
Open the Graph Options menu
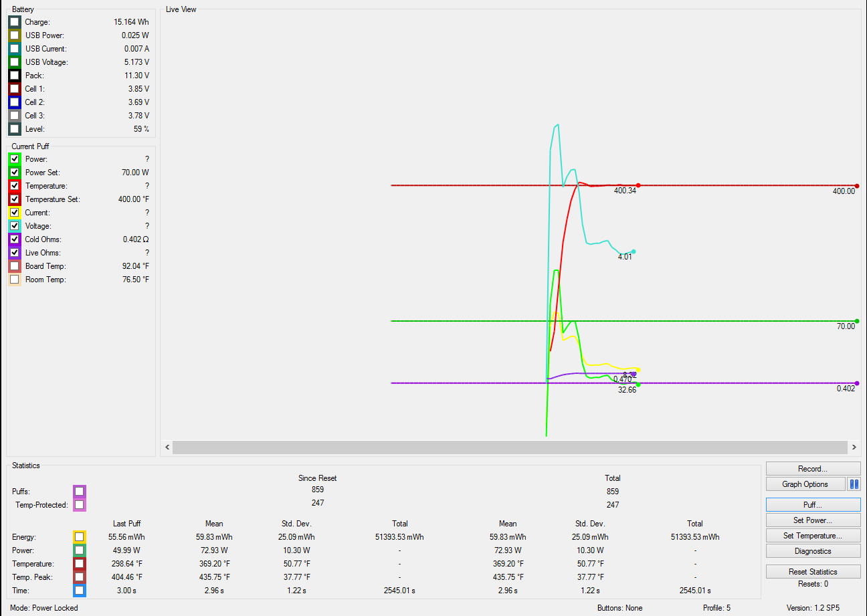tap(805, 484)
